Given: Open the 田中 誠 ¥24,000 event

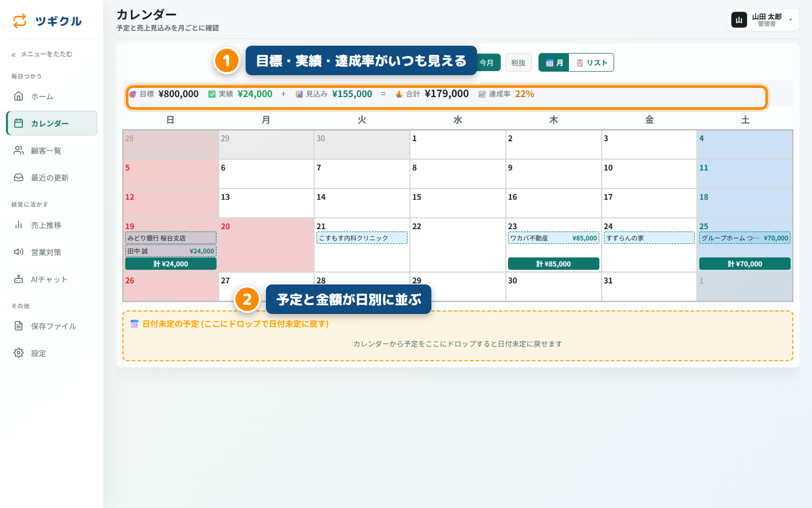Looking at the screenshot, I should (171, 251).
